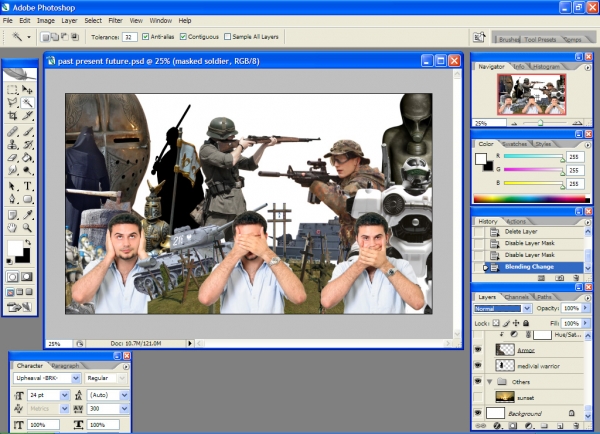Toggle the Contiguous checkbox

[183, 37]
